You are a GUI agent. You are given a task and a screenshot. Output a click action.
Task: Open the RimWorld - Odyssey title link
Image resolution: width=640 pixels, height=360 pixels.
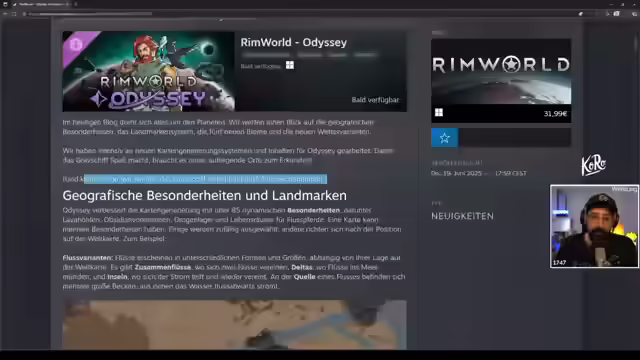tap(293, 42)
